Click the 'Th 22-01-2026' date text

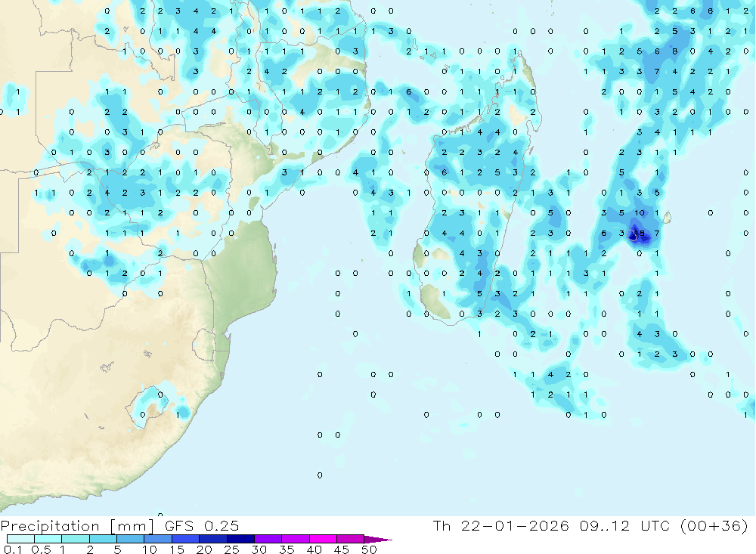coord(501,525)
